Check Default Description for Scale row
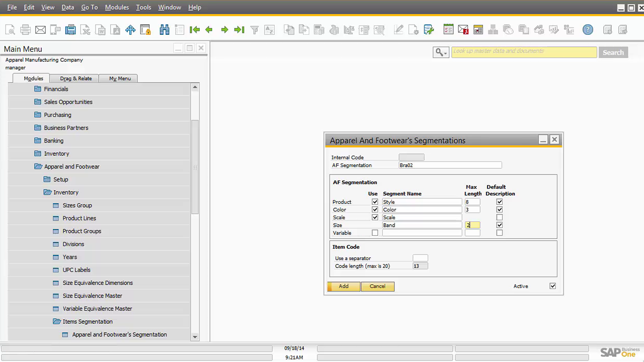Image resolution: width=644 pixels, height=362 pixels. [500, 217]
